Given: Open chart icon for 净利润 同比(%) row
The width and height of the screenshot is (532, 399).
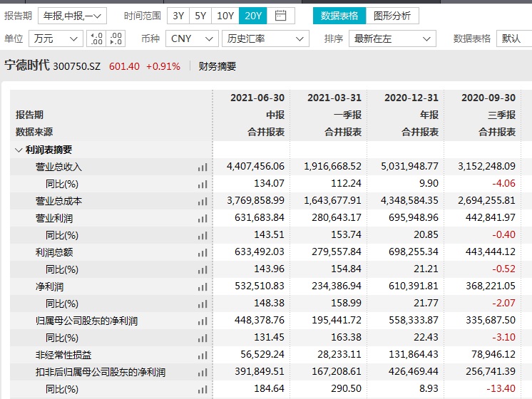Looking at the screenshot, I should (203, 304).
